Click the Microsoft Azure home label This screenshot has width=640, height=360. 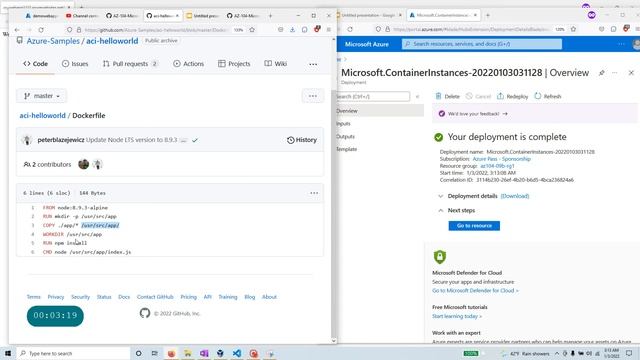(367, 44)
